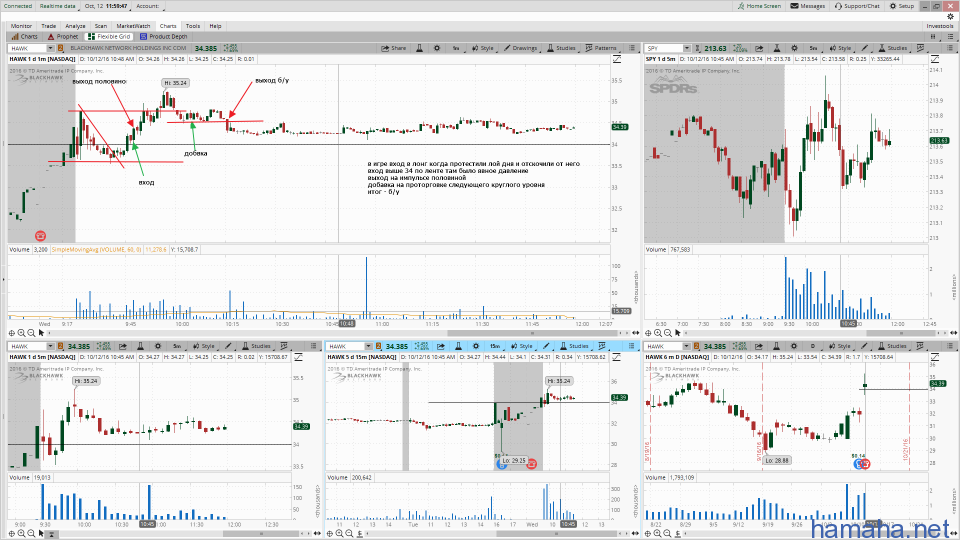
Task: Open Studies in SPY chart
Action: pyautogui.click(x=893, y=48)
